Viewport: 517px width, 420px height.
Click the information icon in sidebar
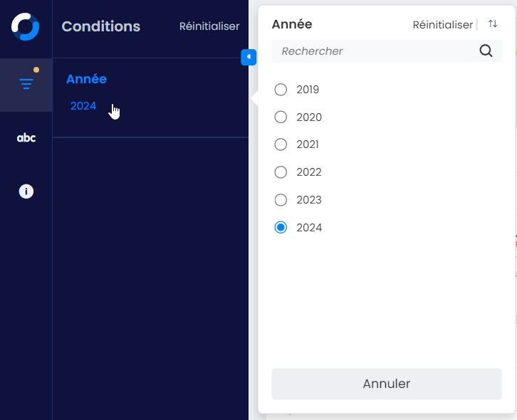[x=26, y=191]
